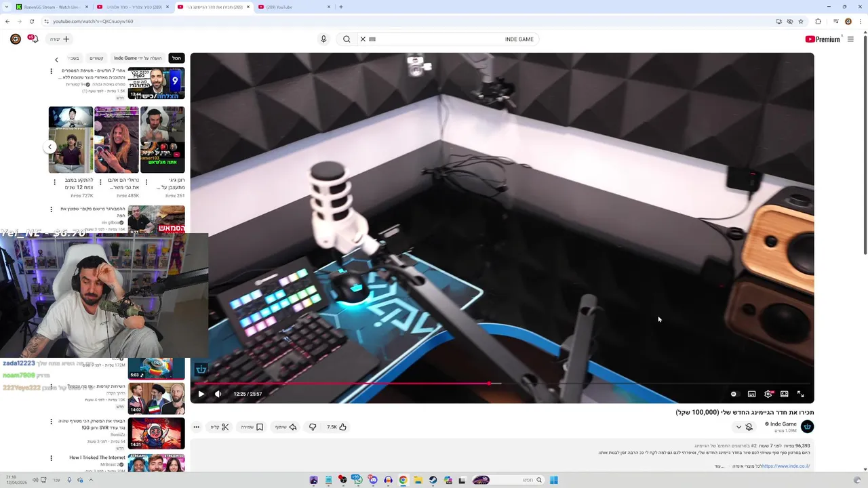
Task: Expand subscription options chevron next to bell
Action: [738, 427]
